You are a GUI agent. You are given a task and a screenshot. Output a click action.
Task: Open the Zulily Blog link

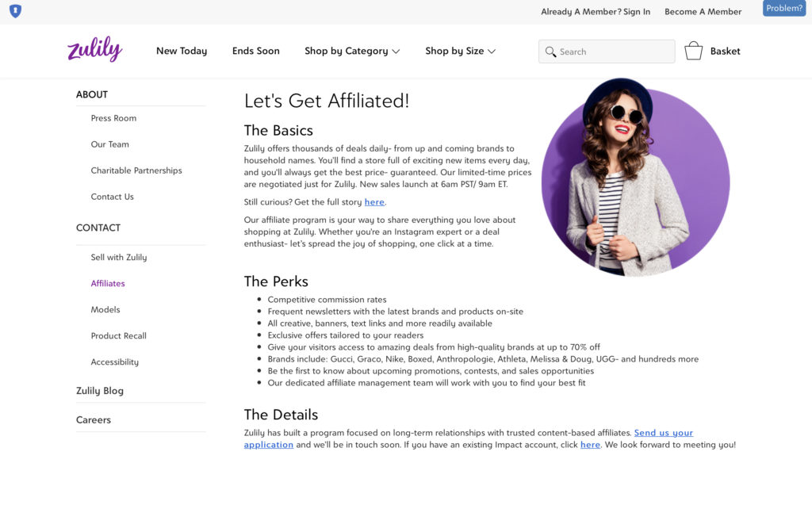[100, 390]
